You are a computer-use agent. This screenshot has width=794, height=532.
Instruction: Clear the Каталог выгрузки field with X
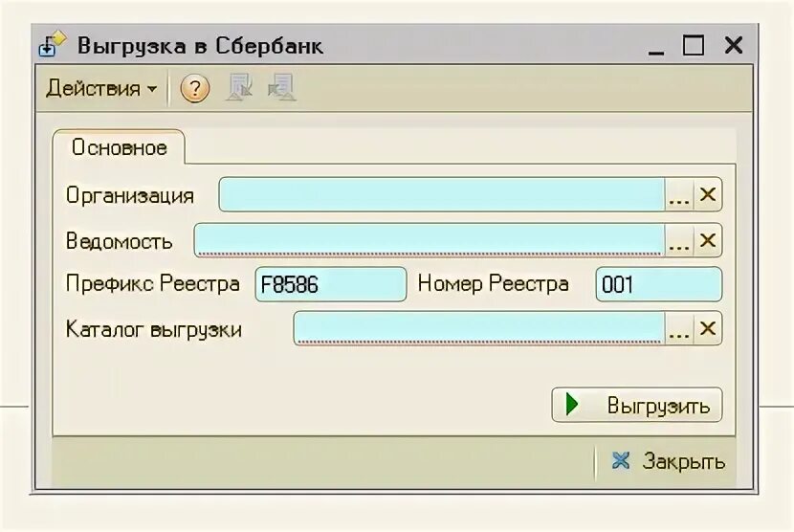[707, 328]
